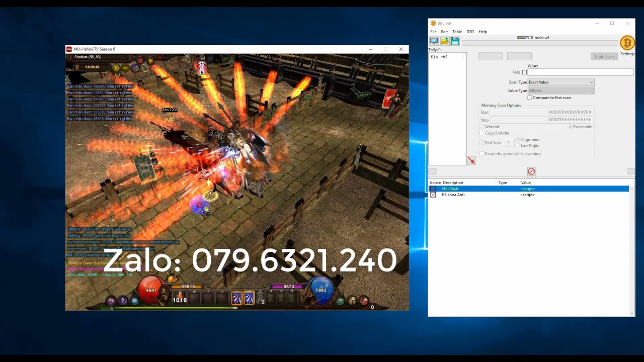Click the leftmost purple orb menu button
The image size is (644, 362).
click(111, 301)
